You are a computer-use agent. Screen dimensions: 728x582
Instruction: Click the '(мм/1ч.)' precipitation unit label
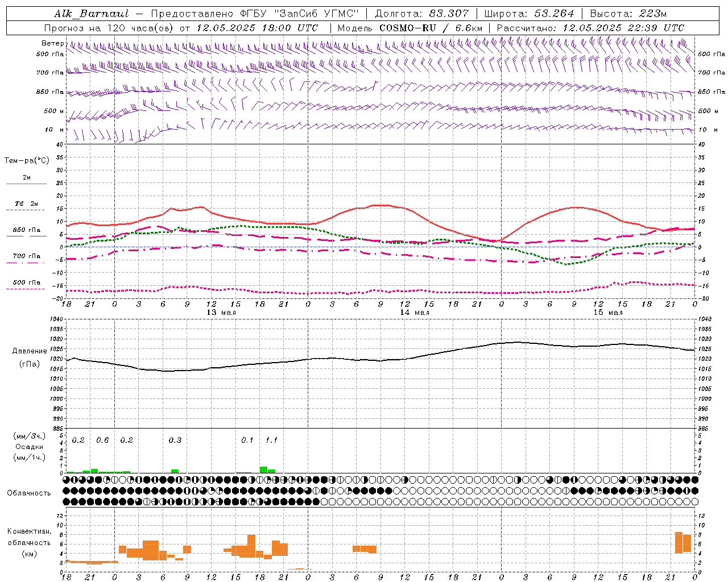pos(30,458)
